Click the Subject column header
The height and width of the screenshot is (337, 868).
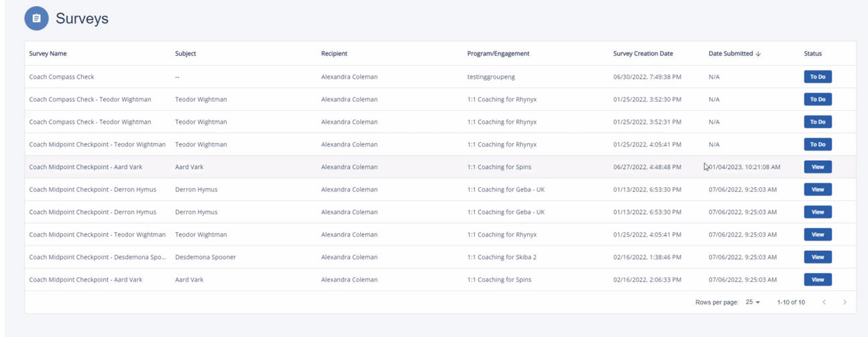185,54
